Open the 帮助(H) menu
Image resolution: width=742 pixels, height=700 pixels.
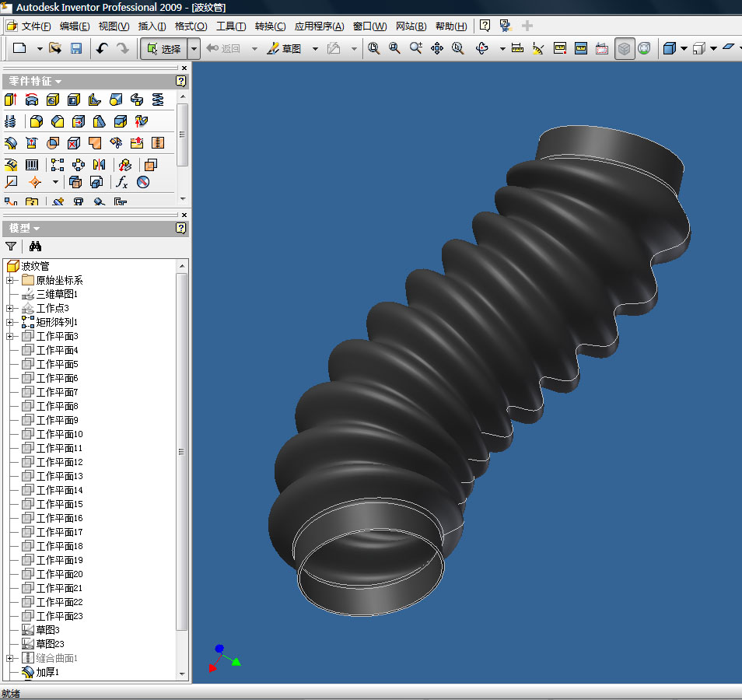tap(451, 26)
